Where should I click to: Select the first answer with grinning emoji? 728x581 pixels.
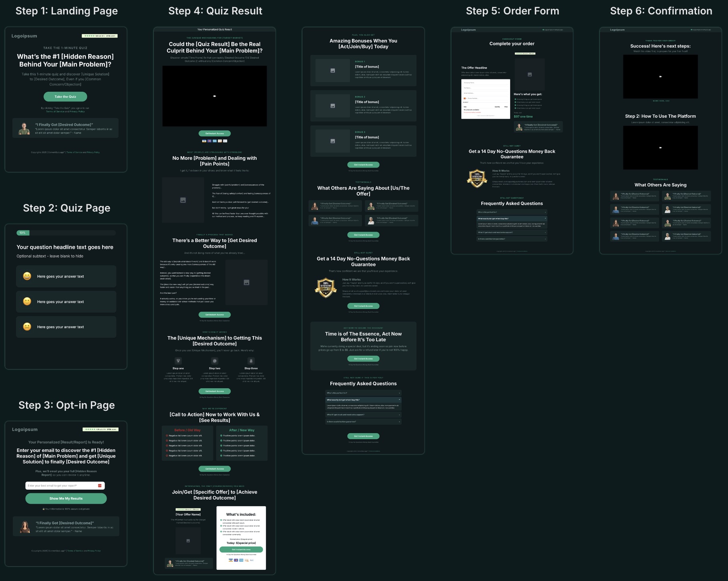66,276
